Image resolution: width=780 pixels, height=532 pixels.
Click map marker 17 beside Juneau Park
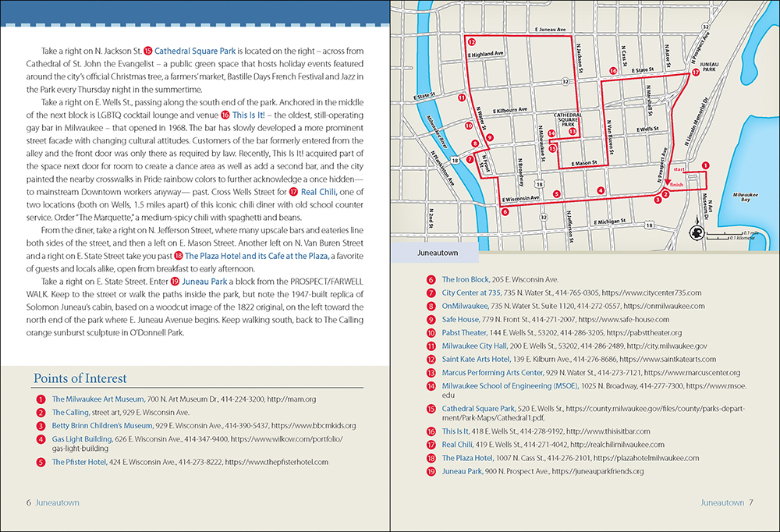pyautogui.click(x=696, y=73)
